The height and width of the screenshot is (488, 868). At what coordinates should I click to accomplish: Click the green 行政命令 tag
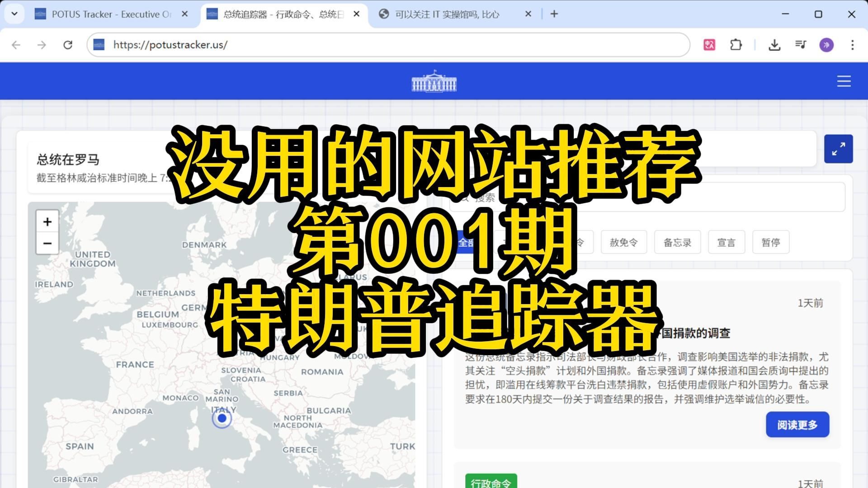(491, 482)
